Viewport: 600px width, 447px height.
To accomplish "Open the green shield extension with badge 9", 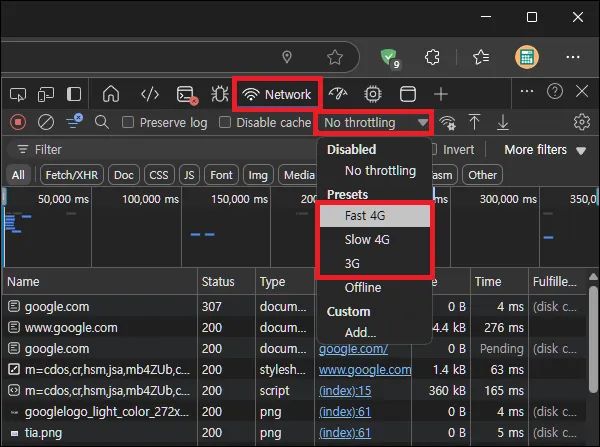I will point(390,58).
